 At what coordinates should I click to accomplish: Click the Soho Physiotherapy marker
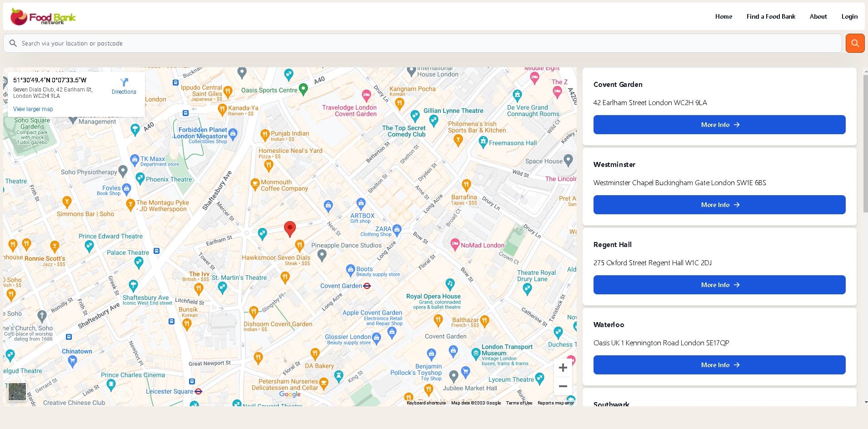(x=123, y=171)
